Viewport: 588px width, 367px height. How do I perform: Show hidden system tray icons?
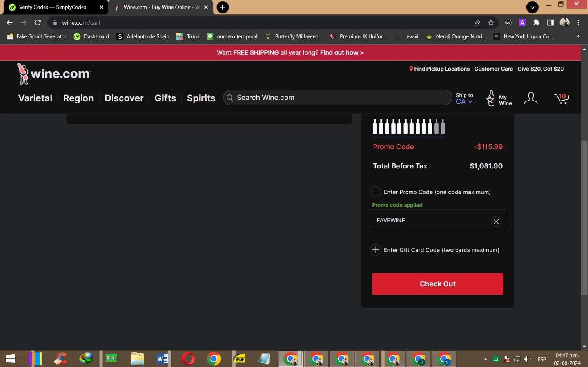click(x=485, y=359)
